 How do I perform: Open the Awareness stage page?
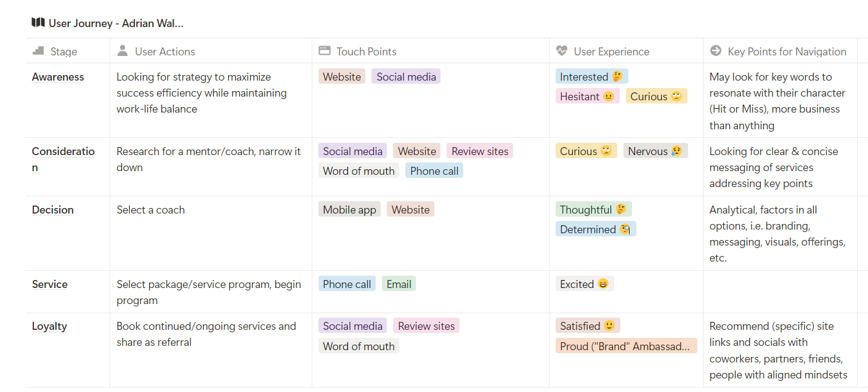tap(58, 77)
